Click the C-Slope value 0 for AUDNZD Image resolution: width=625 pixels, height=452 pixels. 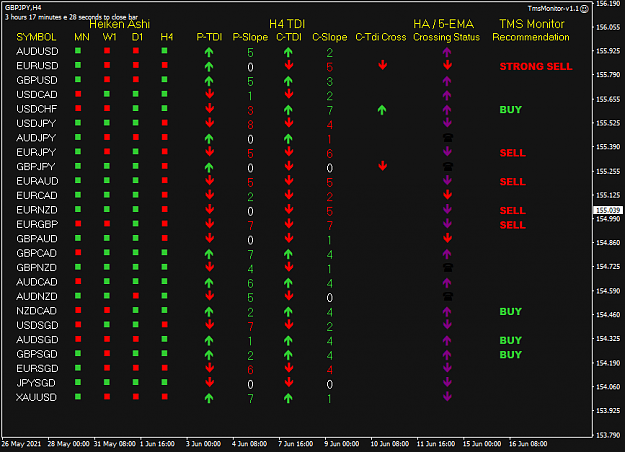(x=330, y=298)
